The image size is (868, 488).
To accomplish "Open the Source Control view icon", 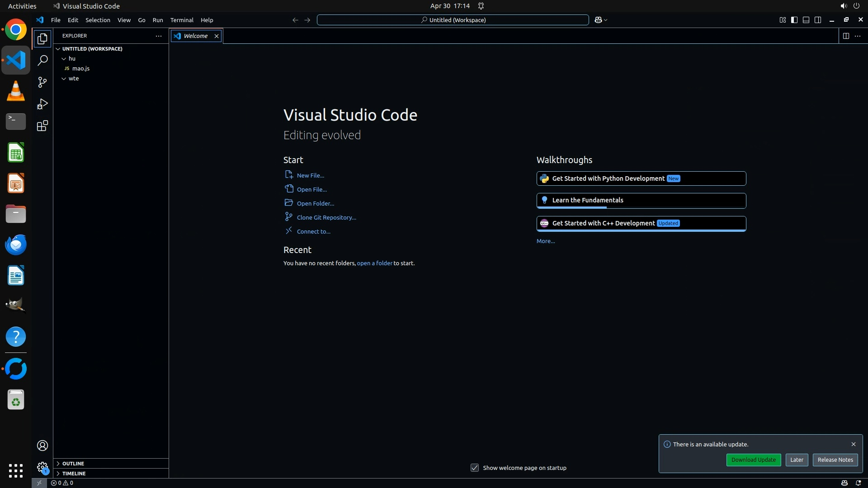I will pyautogui.click(x=42, y=82).
